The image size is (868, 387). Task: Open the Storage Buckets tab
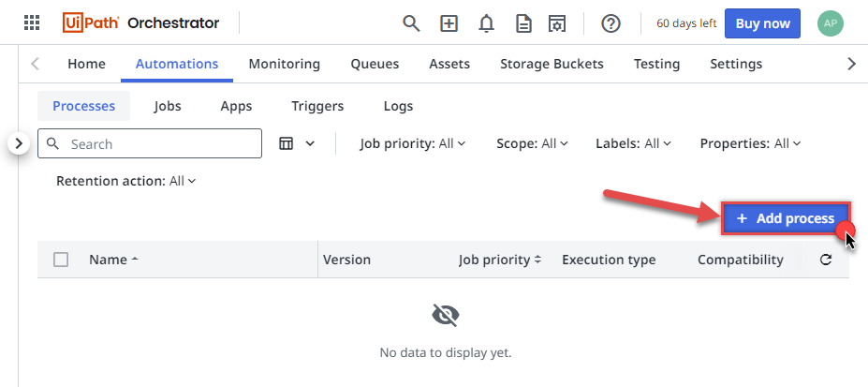[x=552, y=64]
